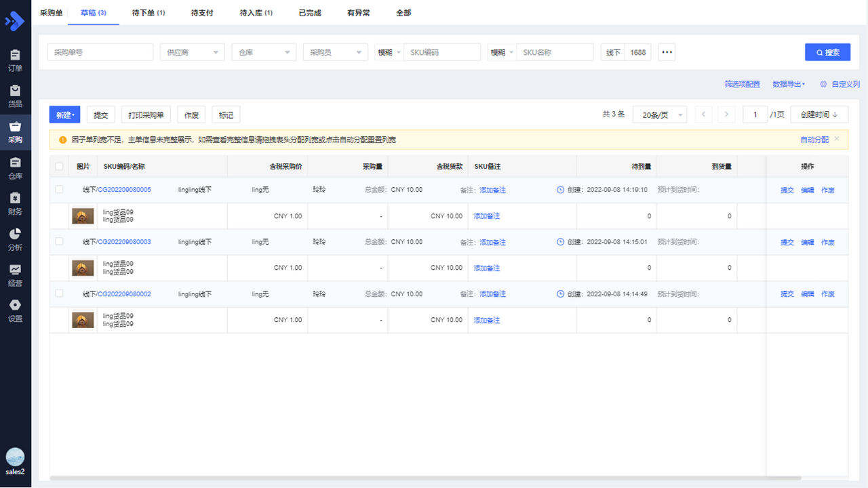The image size is (868, 488).
Task: Select the 线下 source toggle
Action: (613, 52)
